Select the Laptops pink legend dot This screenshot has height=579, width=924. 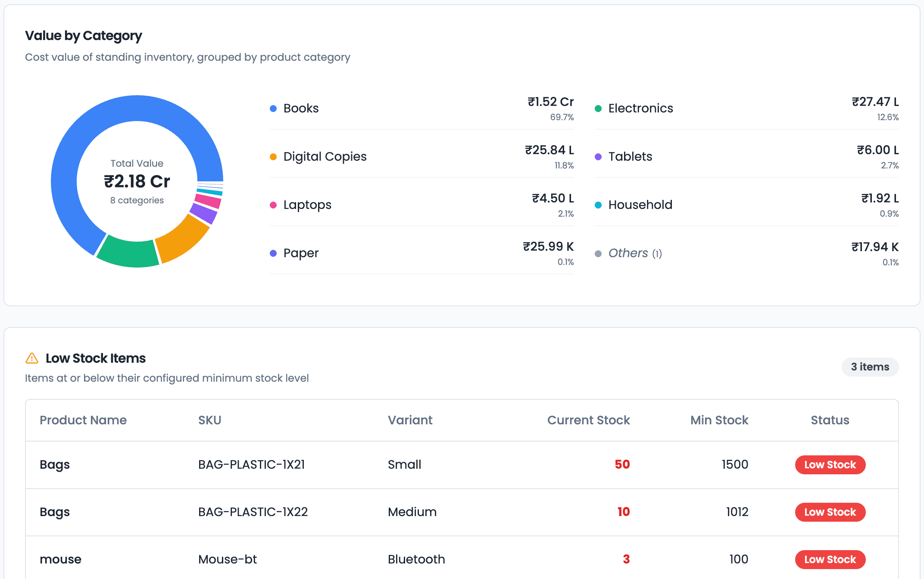tap(273, 205)
